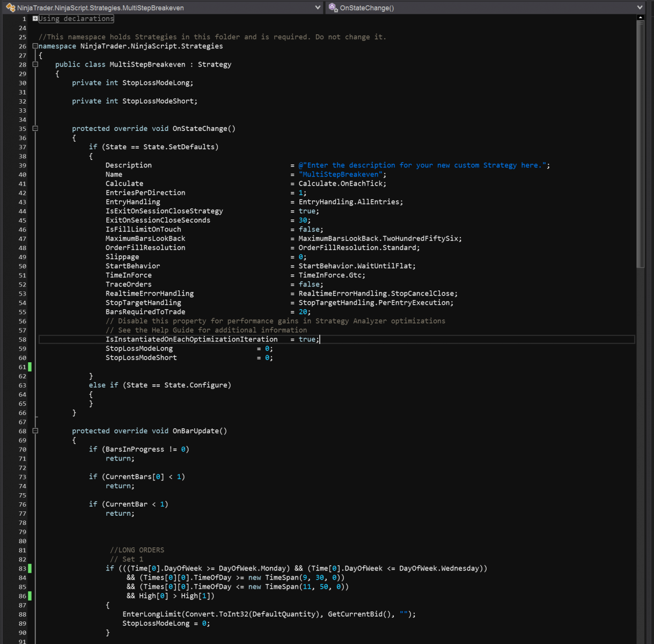Click line number 70 in the margin

pyautogui.click(x=23, y=449)
